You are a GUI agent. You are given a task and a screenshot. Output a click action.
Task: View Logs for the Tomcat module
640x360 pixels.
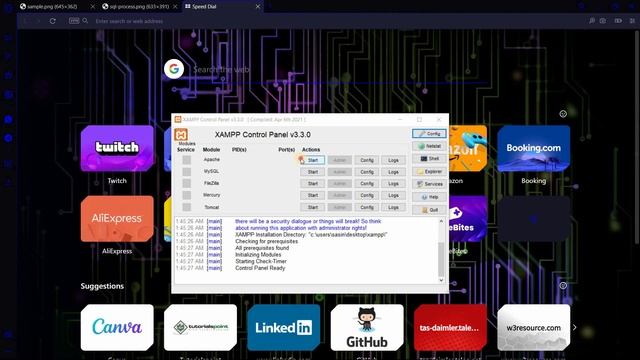tap(393, 207)
